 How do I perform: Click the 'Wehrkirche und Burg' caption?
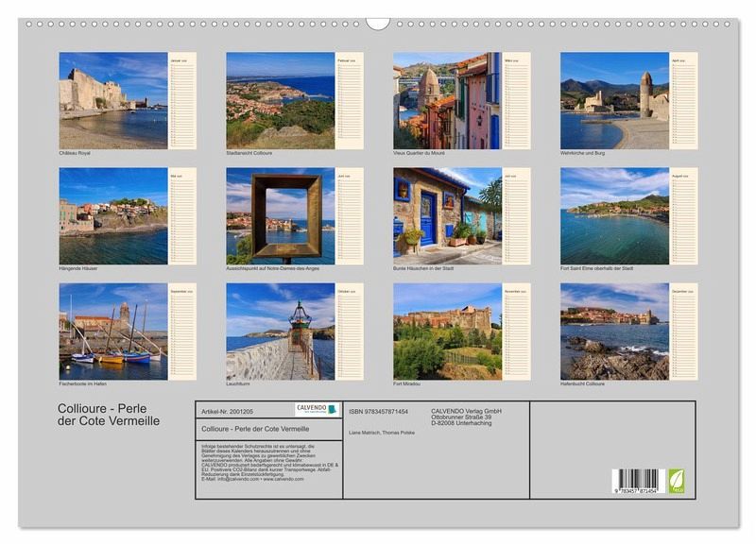click(x=582, y=153)
